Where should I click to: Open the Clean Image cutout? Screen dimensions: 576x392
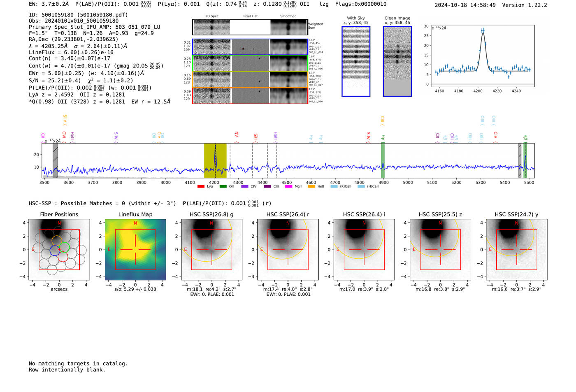click(x=397, y=61)
